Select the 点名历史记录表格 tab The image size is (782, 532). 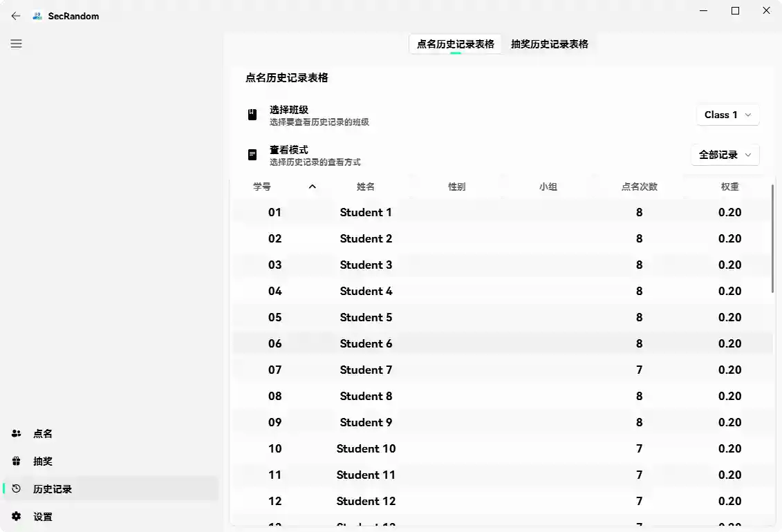[454, 44]
